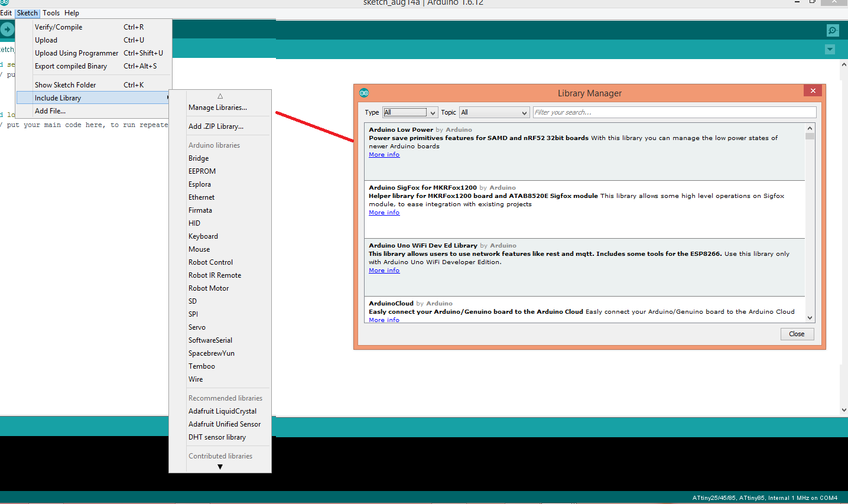Click editor scrollbar down arrow
The width and height of the screenshot is (848, 504).
coord(844,409)
